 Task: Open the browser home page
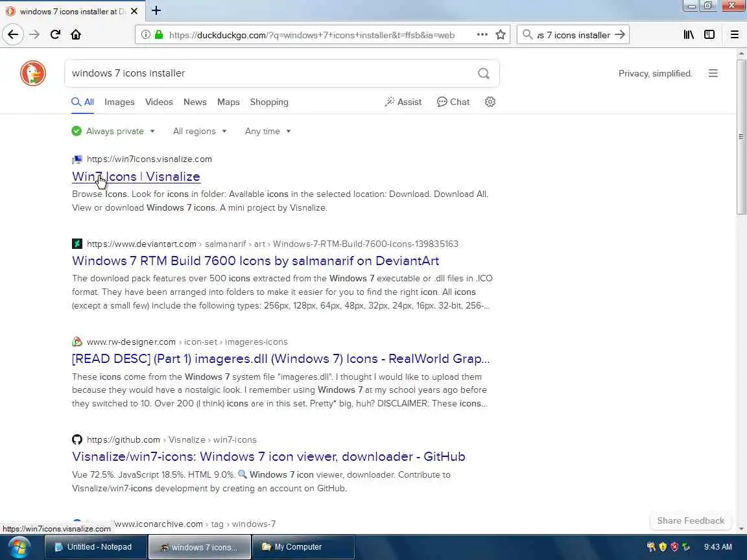tap(76, 34)
